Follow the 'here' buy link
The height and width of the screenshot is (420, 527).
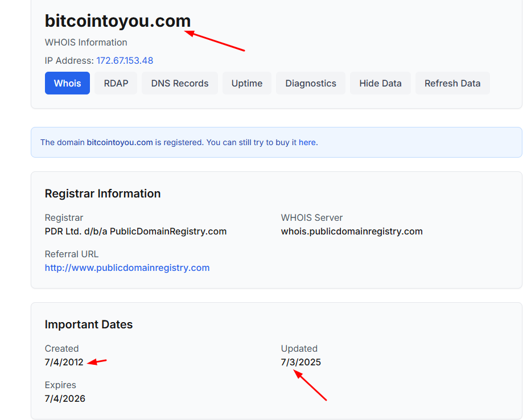coord(307,142)
